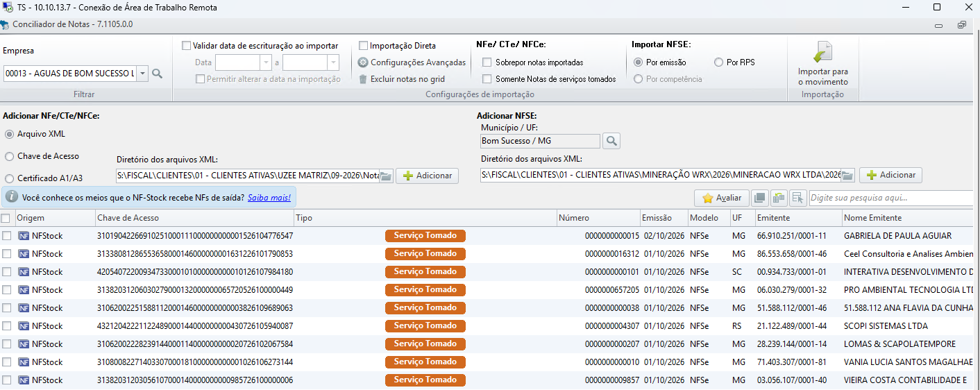
Task: Toggle the select-all checkbox in grid header
Action: coord(6,218)
